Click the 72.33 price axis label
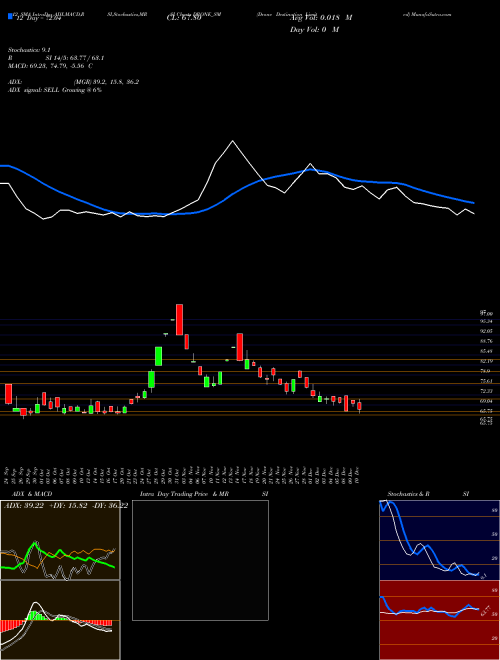500x660 pixels. (487, 391)
